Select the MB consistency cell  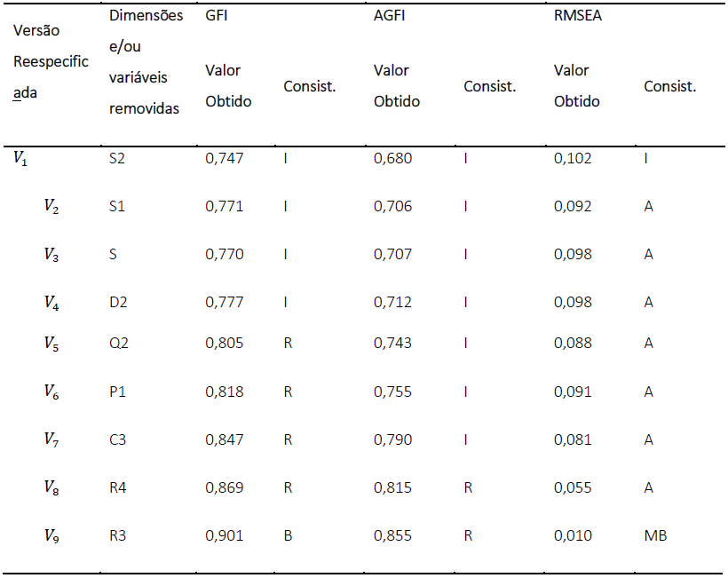pyautogui.click(x=655, y=535)
